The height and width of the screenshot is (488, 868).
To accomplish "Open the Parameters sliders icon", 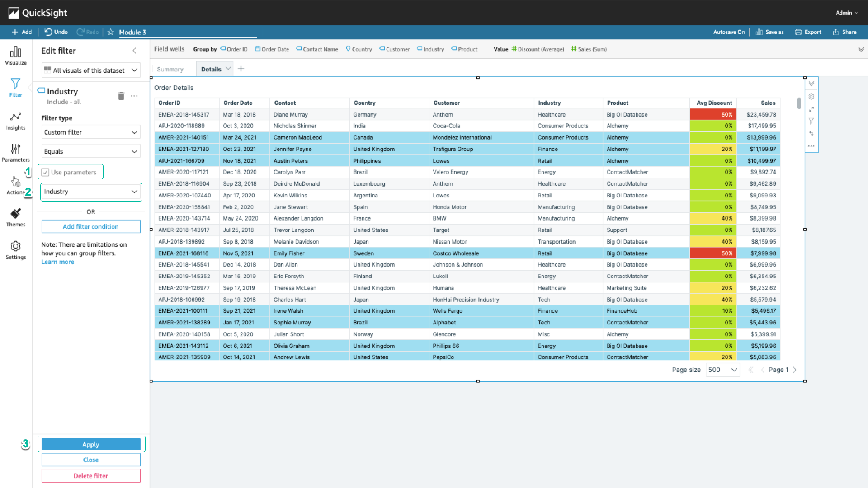I will click(15, 149).
